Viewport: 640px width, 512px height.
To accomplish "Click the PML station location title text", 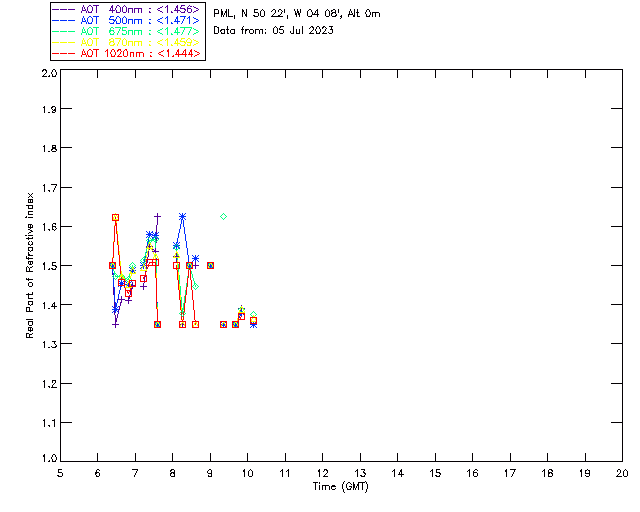I will tap(297, 14).
